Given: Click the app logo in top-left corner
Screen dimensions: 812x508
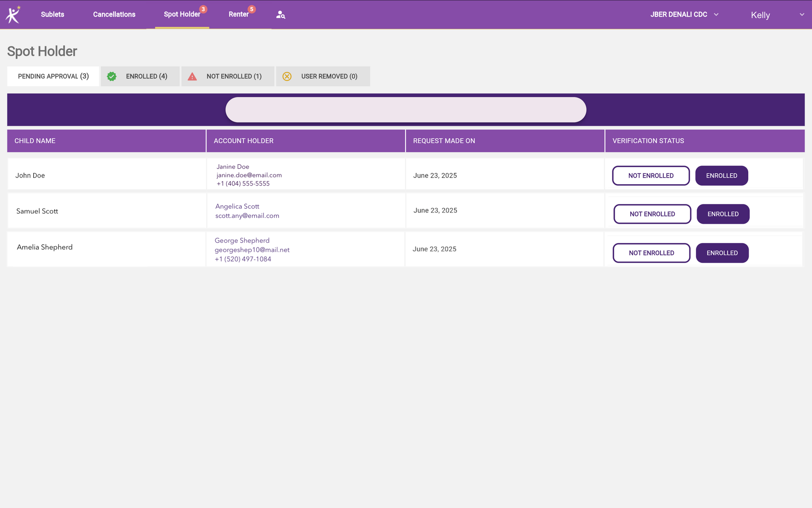Looking at the screenshot, I should pyautogui.click(x=13, y=15).
